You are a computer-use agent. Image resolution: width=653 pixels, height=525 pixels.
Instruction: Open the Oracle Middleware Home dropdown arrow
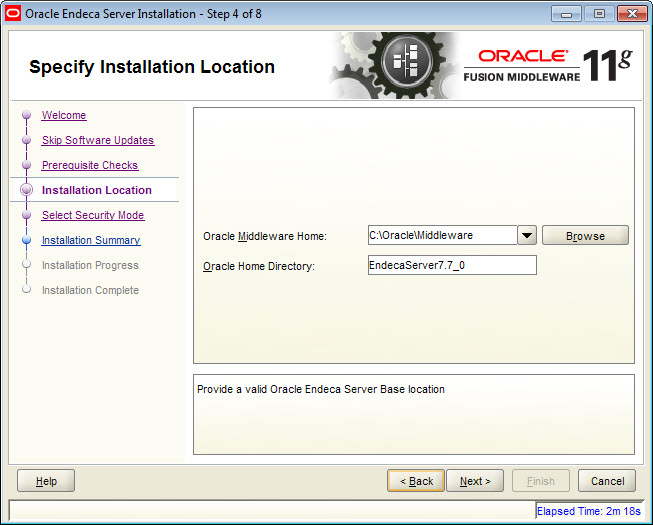527,235
